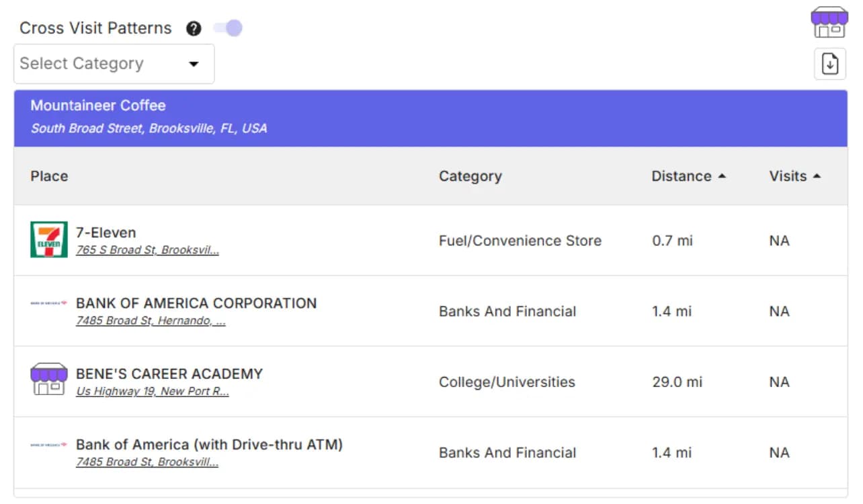This screenshot has width=863, height=504.
Task: Click the Fuel/Convenience Store category cell
Action: click(x=520, y=241)
